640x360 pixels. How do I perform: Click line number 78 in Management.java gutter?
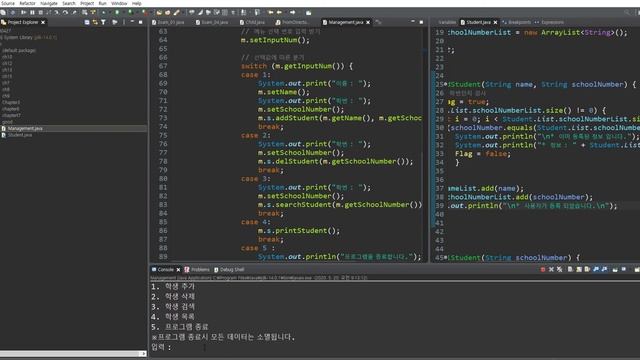(x=163, y=162)
